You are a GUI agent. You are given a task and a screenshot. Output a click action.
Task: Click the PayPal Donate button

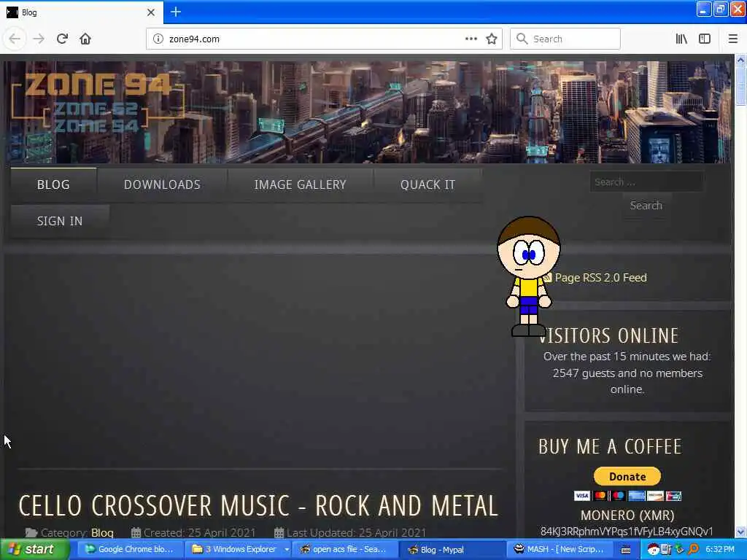pyautogui.click(x=627, y=476)
